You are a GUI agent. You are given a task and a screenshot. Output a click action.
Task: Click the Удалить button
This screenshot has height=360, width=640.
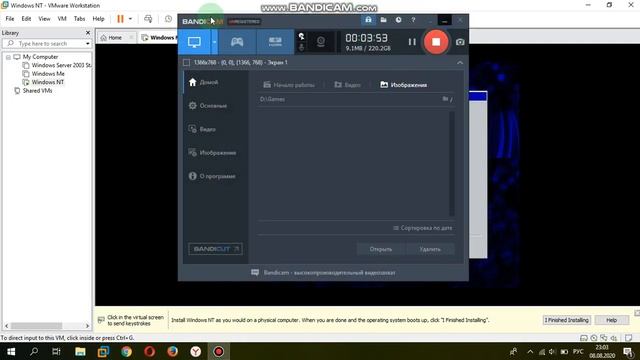(430, 249)
